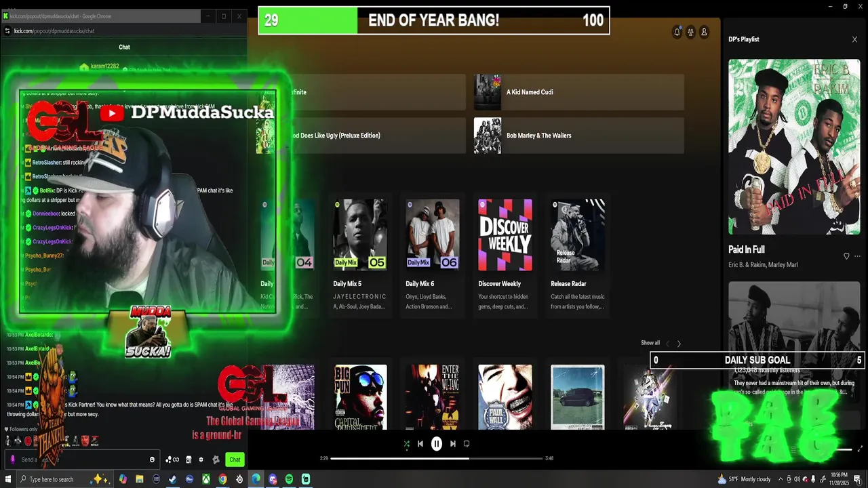The width and height of the screenshot is (868, 488).
Task: Open the Paid In Full album artwork
Action: click(x=794, y=147)
